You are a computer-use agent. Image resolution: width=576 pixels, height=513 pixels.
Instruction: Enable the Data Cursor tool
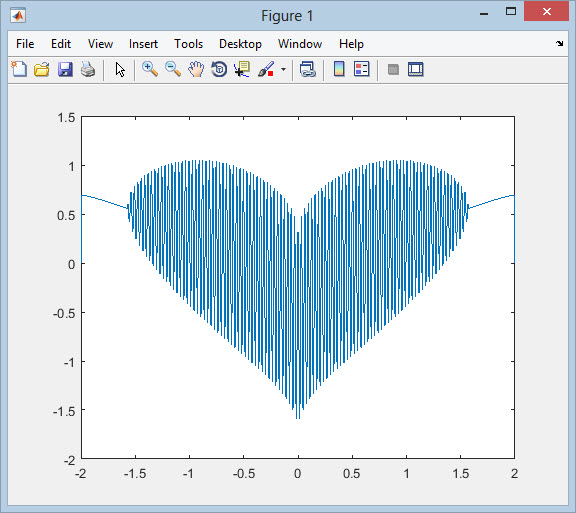point(242,69)
